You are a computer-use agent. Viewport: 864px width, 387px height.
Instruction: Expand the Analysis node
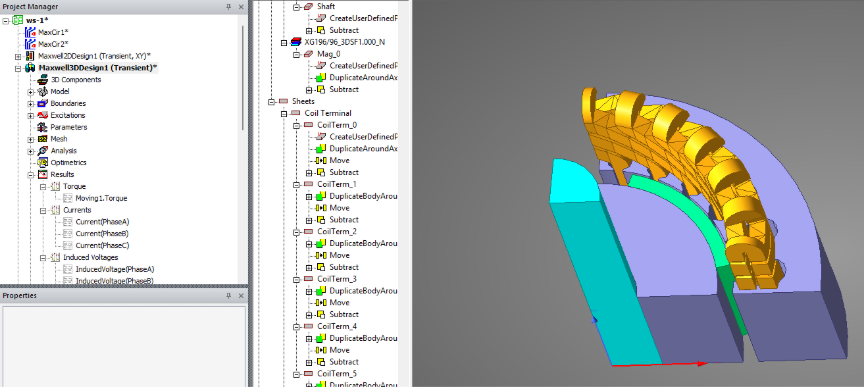coord(31,151)
